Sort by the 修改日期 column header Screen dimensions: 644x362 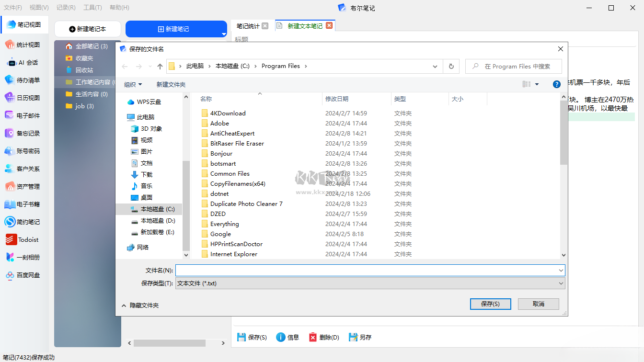coord(356,99)
